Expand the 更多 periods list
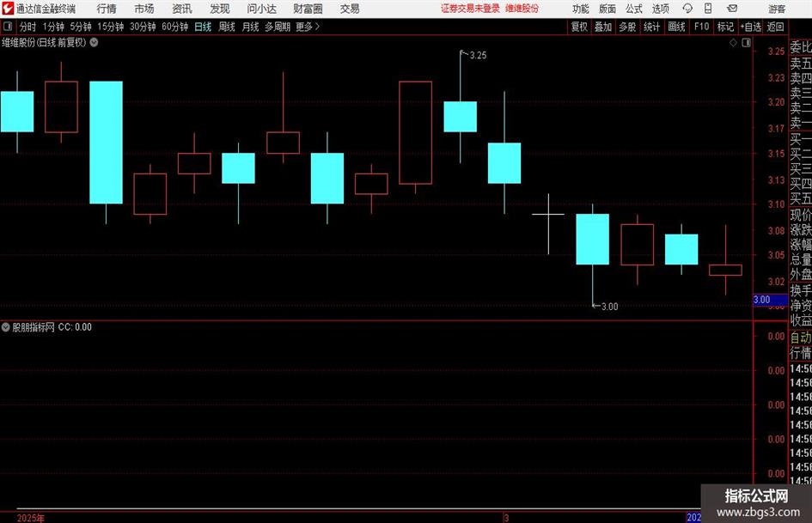 (x=308, y=27)
